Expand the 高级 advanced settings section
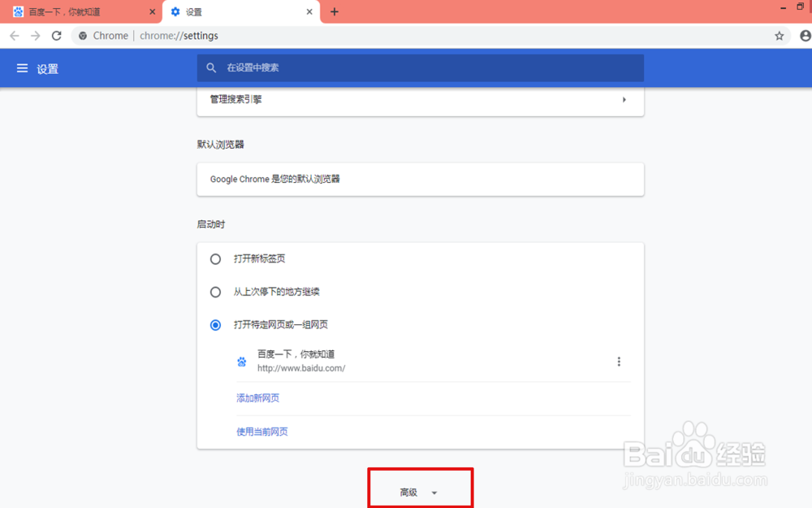 pos(420,492)
